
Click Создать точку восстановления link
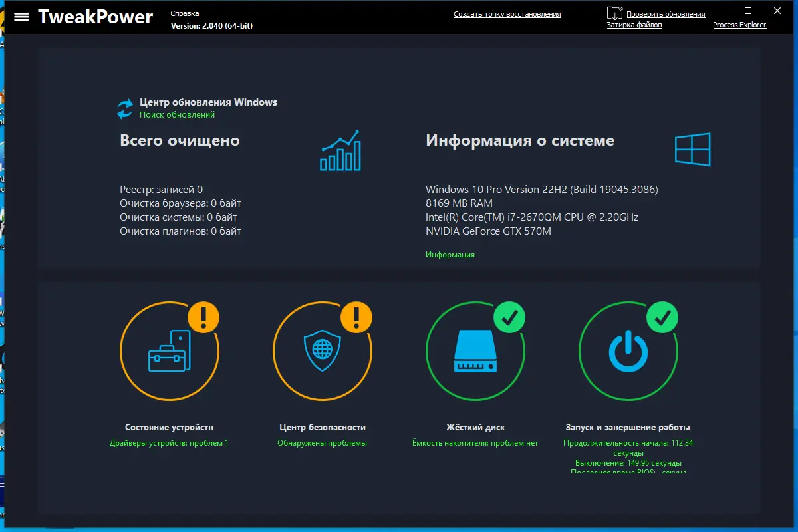click(507, 14)
